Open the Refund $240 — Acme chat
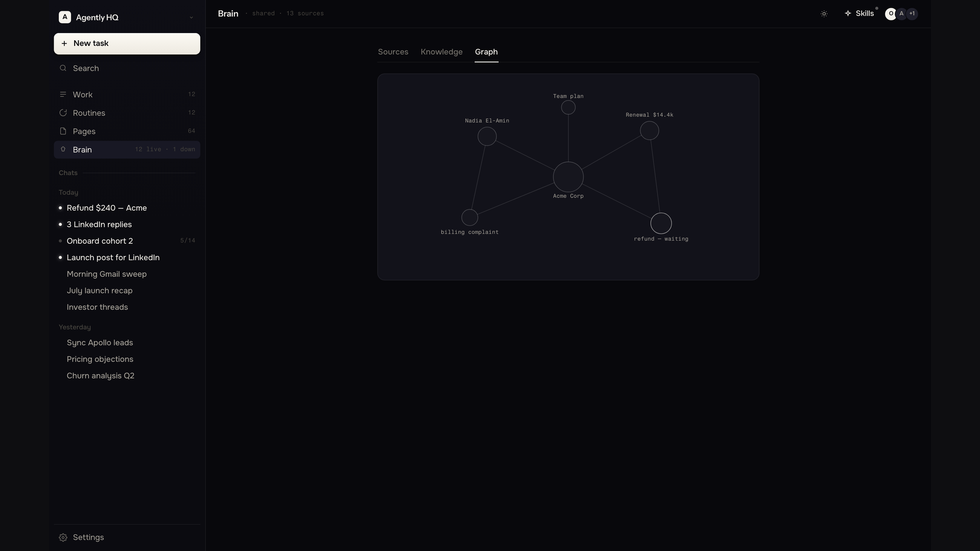 [x=127, y=208]
